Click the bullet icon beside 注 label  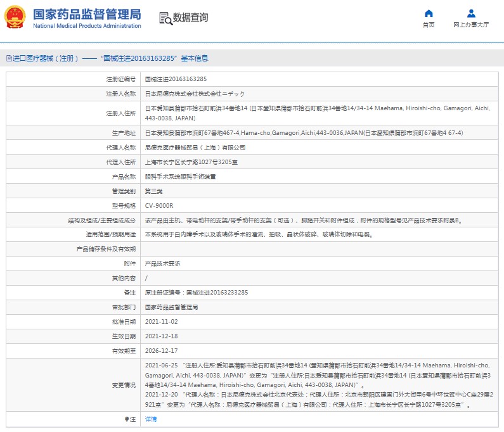coord(125,419)
